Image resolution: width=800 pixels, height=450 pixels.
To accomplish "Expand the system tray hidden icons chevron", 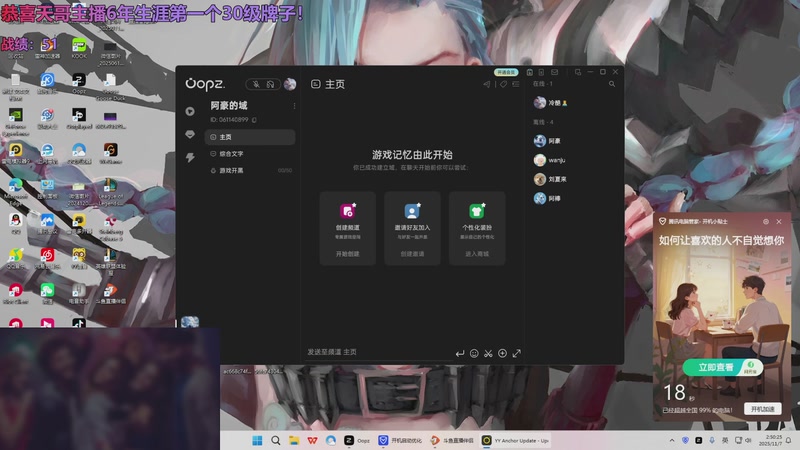I will (x=672, y=440).
